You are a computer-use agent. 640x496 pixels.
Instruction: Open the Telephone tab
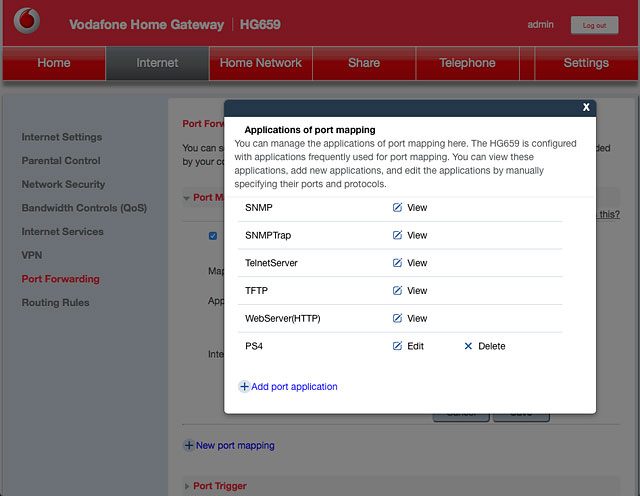pyautogui.click(x=467, y=63)
